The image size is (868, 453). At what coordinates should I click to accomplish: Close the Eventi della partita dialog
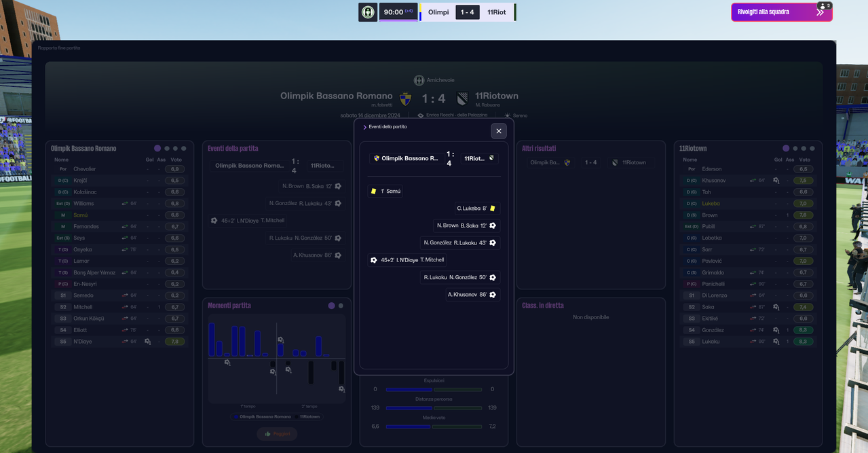coord(499,131)
